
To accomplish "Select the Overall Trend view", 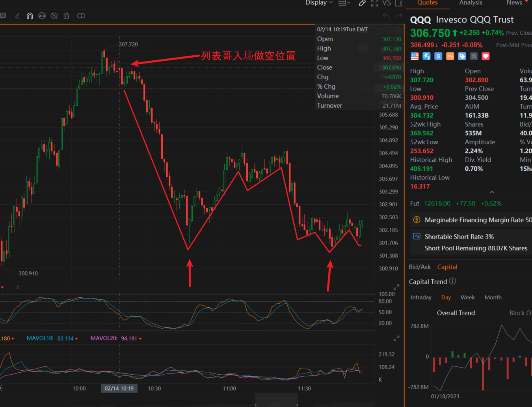I will click(x=456, y=313).
